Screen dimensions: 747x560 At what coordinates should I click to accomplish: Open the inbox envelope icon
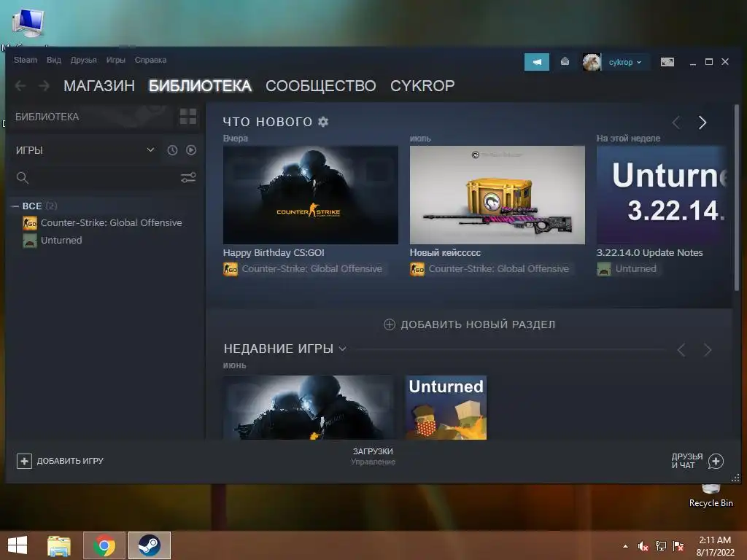[565, 61]
